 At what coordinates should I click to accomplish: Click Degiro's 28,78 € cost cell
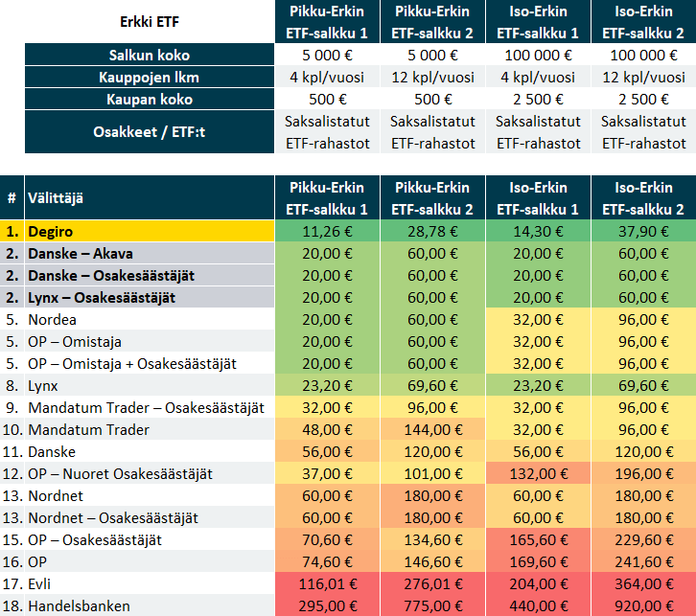coord(432,231)
